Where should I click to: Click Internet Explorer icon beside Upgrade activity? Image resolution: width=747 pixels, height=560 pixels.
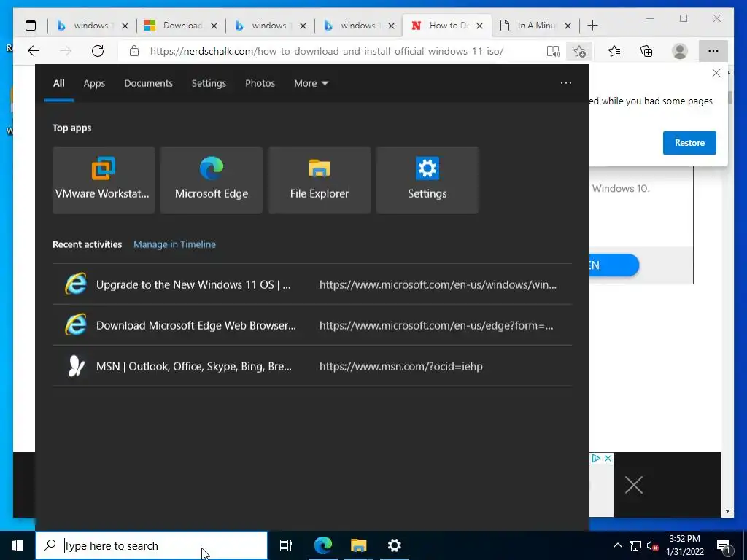coord(76,284)
